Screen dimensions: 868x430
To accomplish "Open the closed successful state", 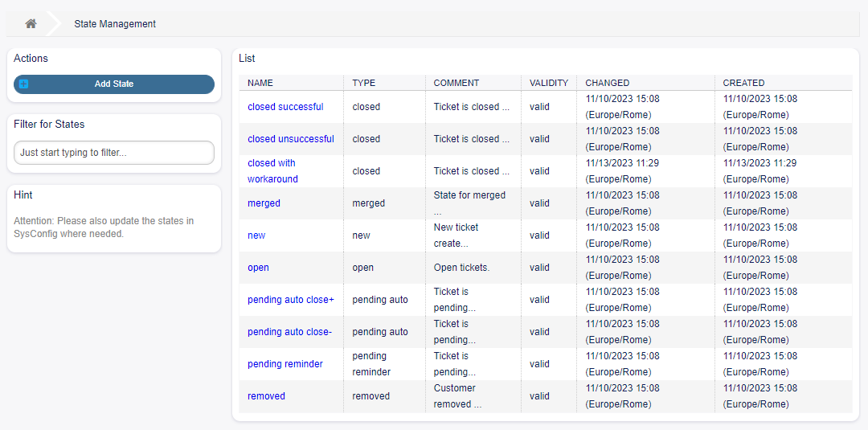I will (x=285, y=107).
